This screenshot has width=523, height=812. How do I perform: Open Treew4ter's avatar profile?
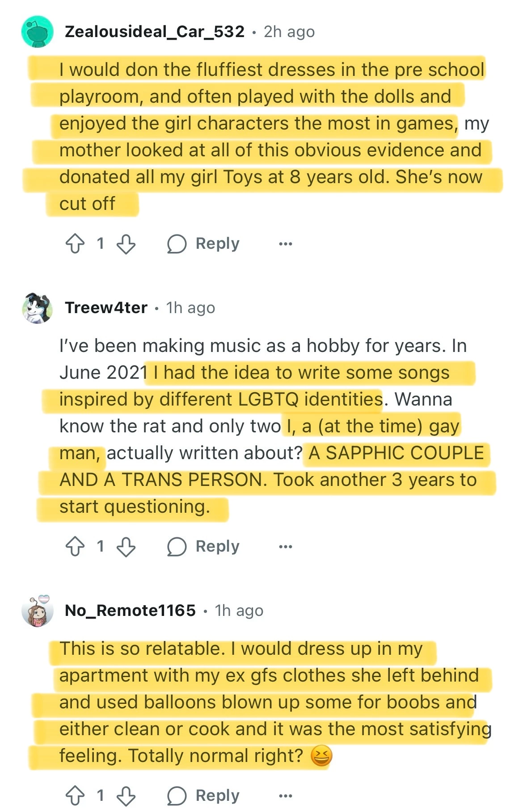click(38, 308)
